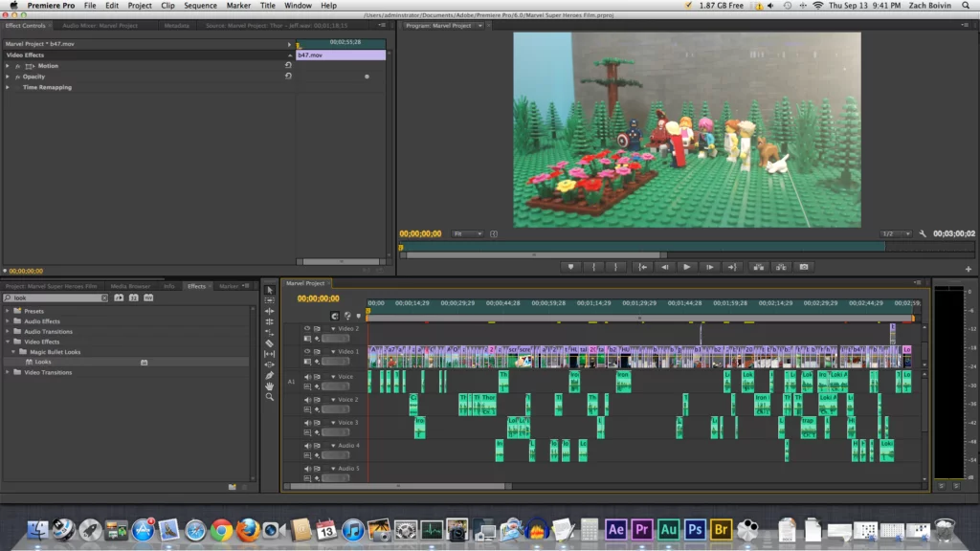Click the timeline timecode 00;00;00;00

click(x=318, y=298)
